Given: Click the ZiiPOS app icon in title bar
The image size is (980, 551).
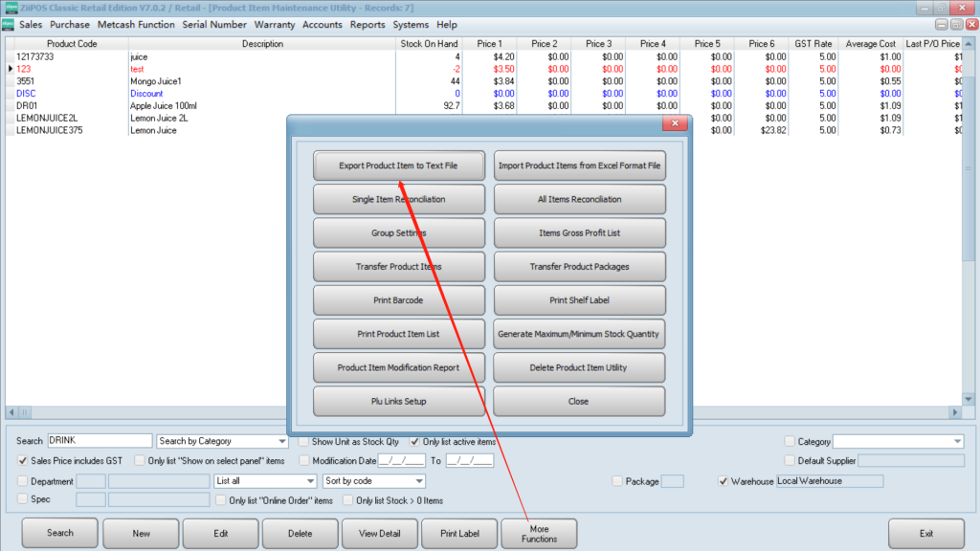Looking at the screenshot, I should [11, 8].
